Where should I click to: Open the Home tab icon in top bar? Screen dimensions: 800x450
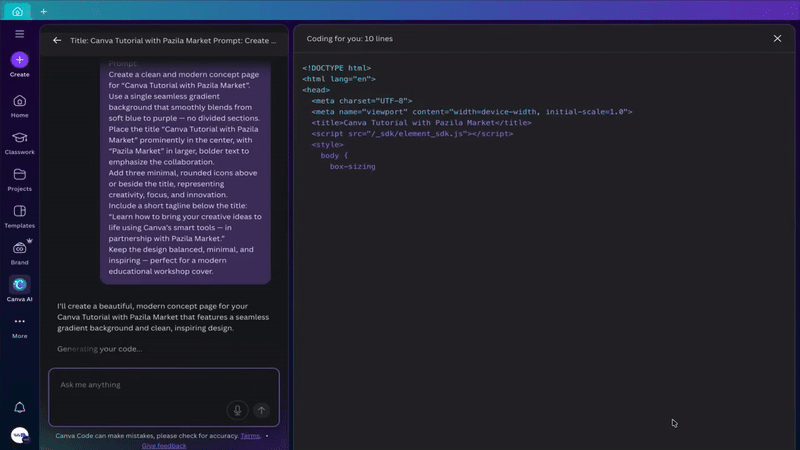17,11
